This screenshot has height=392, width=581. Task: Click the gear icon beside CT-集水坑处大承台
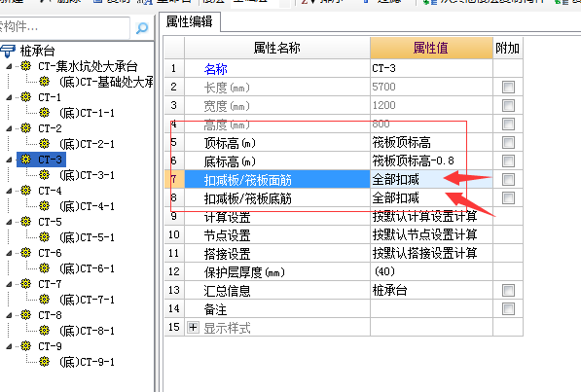click(25, 66)
